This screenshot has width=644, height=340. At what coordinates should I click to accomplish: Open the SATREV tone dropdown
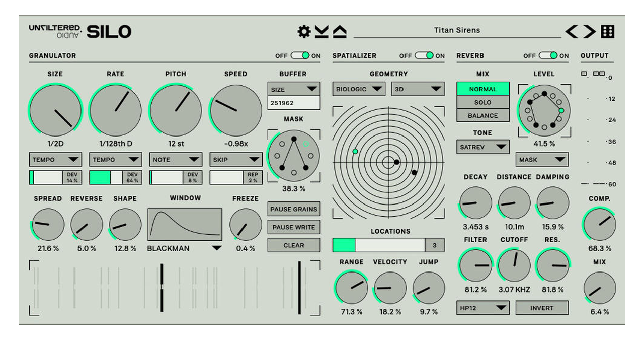click(x=483, y=147)
